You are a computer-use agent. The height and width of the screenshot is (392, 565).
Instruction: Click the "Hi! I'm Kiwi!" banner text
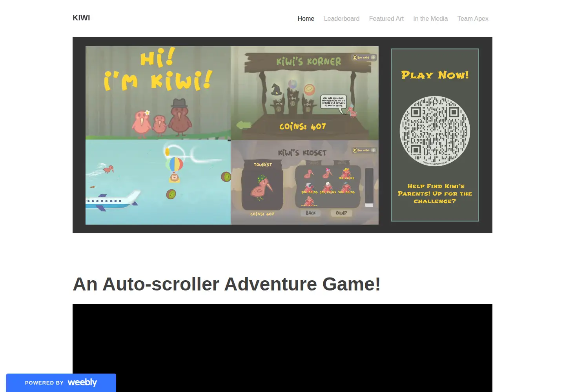tap(158, 70)
